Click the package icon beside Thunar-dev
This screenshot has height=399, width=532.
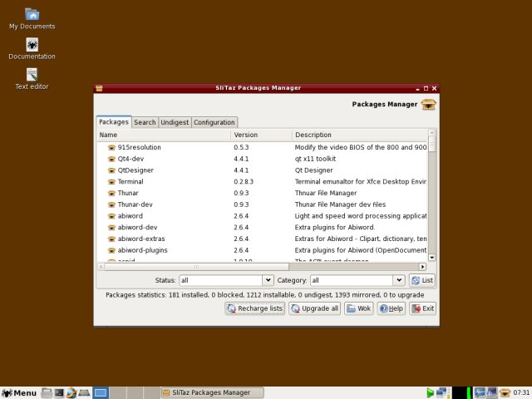pos(111,204)
